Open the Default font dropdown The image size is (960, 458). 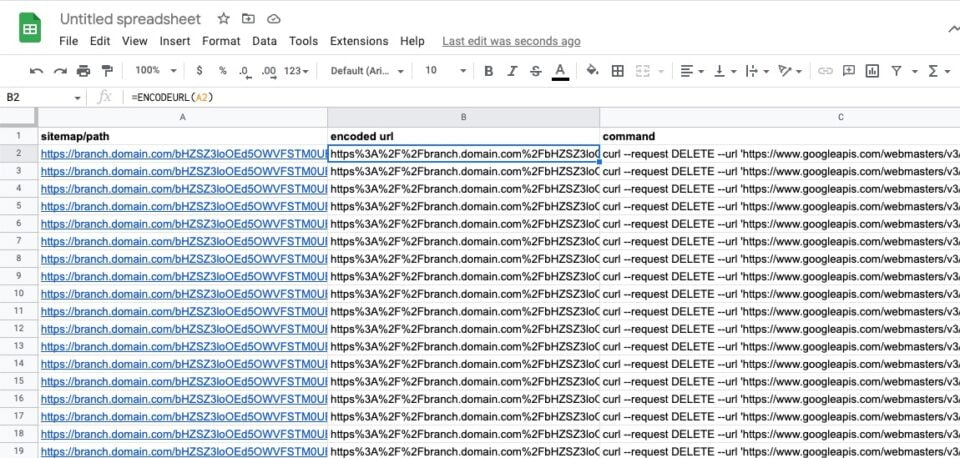367,71
